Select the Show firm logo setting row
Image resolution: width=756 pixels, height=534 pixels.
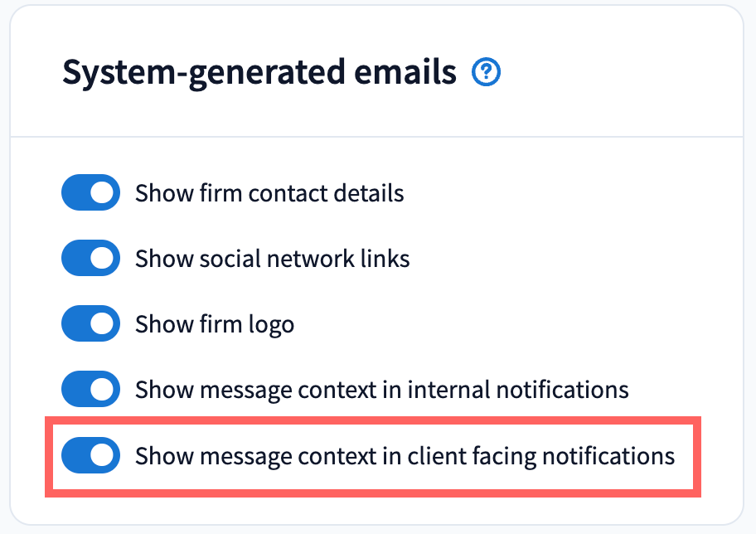pos(215,323)
